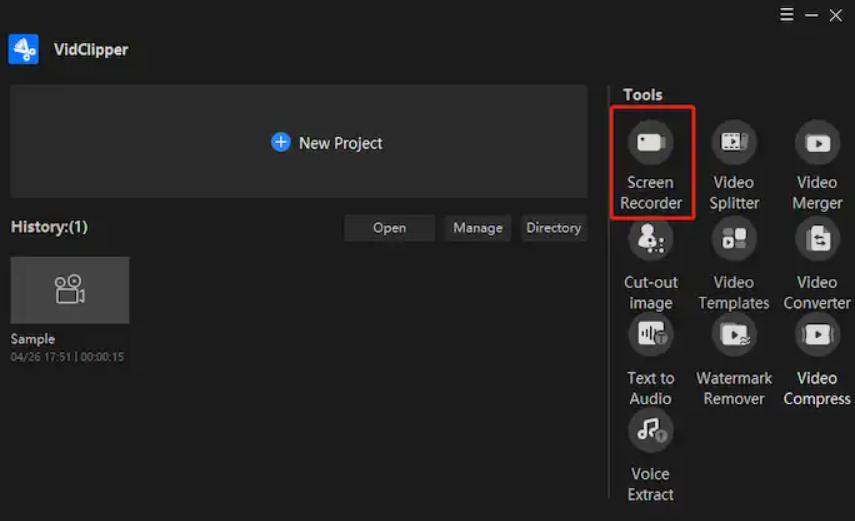Click the VidClipper logo icon
Viewport: 855px width, 521px height.
tap(24, 49)
